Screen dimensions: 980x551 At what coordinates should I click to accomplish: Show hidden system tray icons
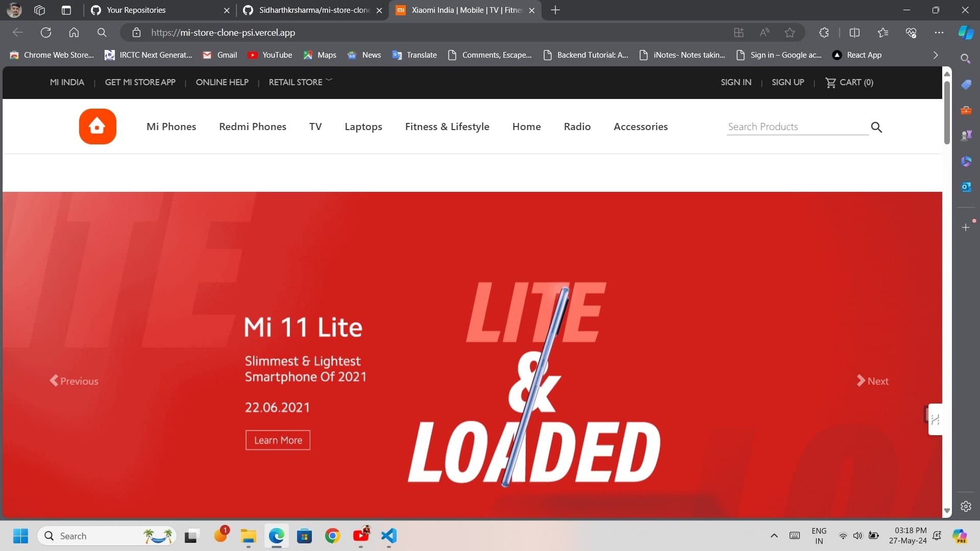pos(774,536)
